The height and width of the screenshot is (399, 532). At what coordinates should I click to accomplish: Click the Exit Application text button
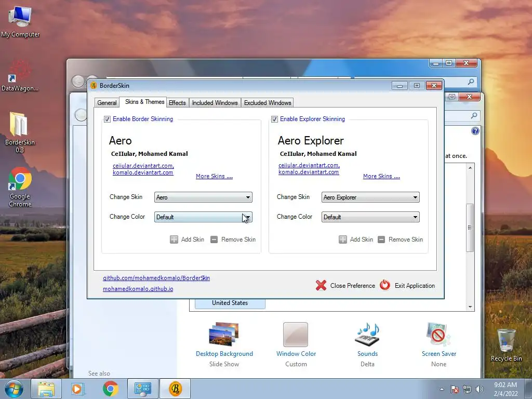[415, 286]
